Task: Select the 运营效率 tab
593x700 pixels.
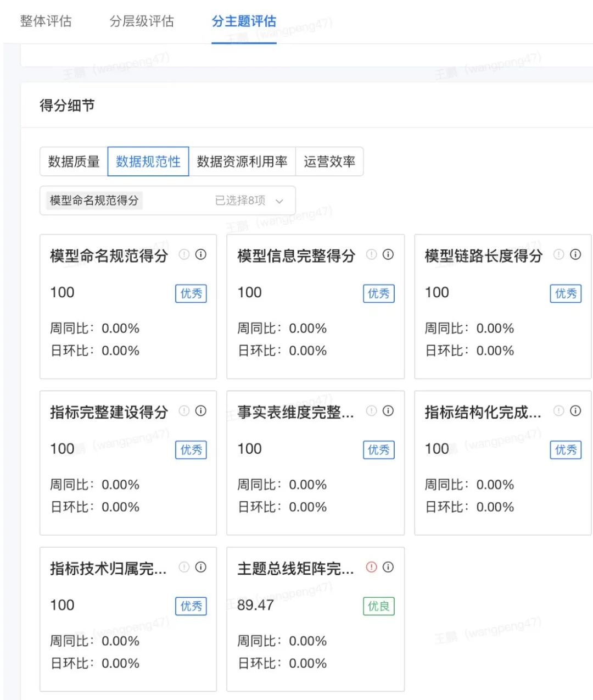Action: [329, 161]
